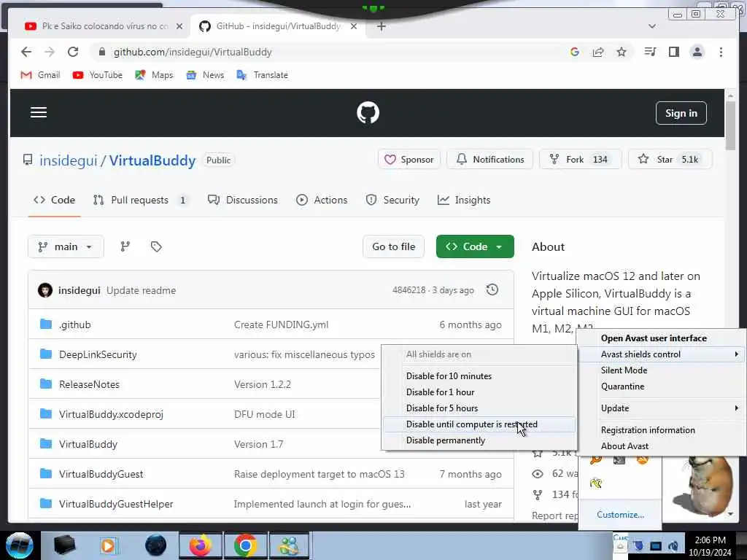Open the Actions tab

click(322, 200)
